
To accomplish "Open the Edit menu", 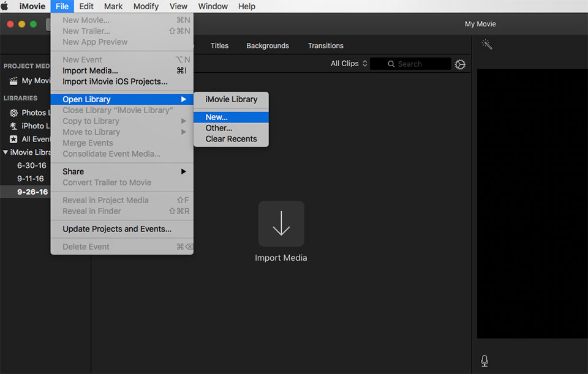I will click(x=86, y=6).
